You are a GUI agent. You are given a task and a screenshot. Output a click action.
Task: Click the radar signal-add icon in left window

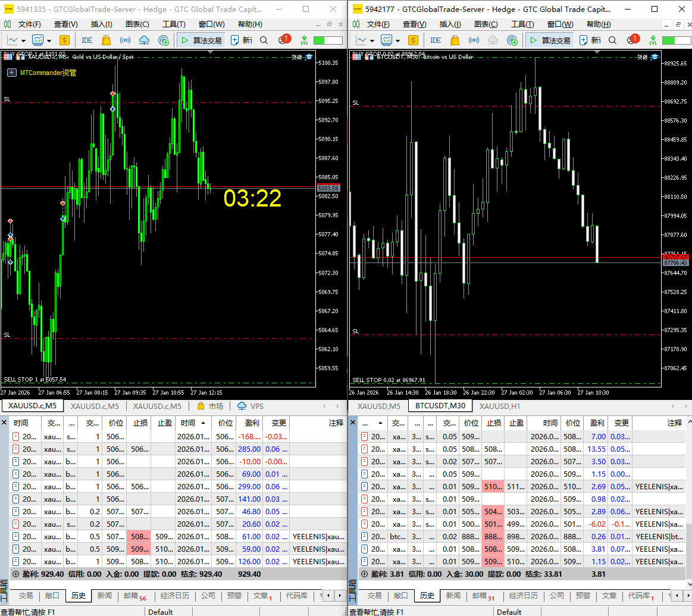pos(164,40)
